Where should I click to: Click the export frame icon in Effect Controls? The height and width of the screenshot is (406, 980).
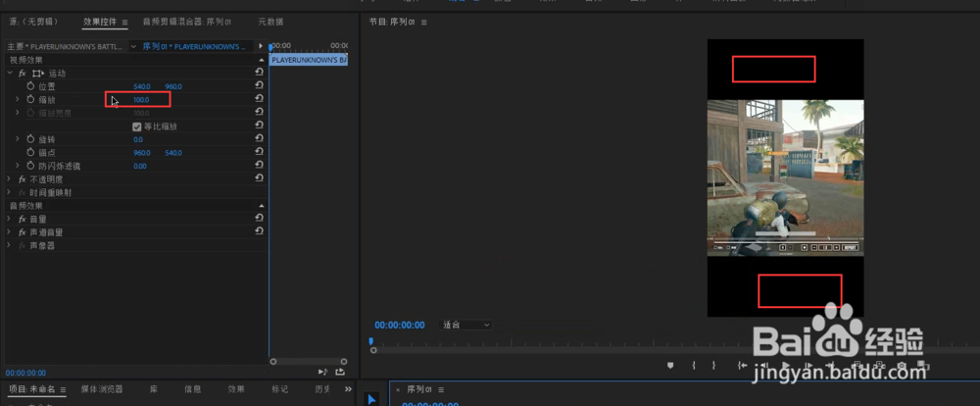click(340, 372)
